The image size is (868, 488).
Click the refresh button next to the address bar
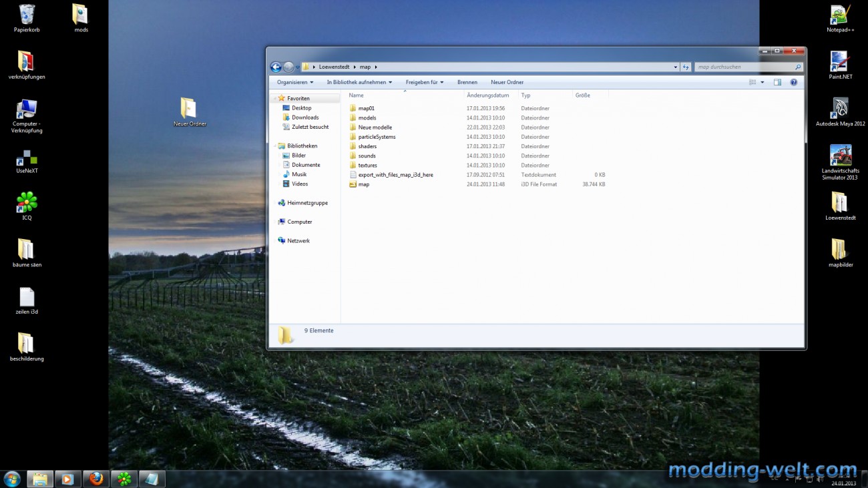tap(686, 67)
